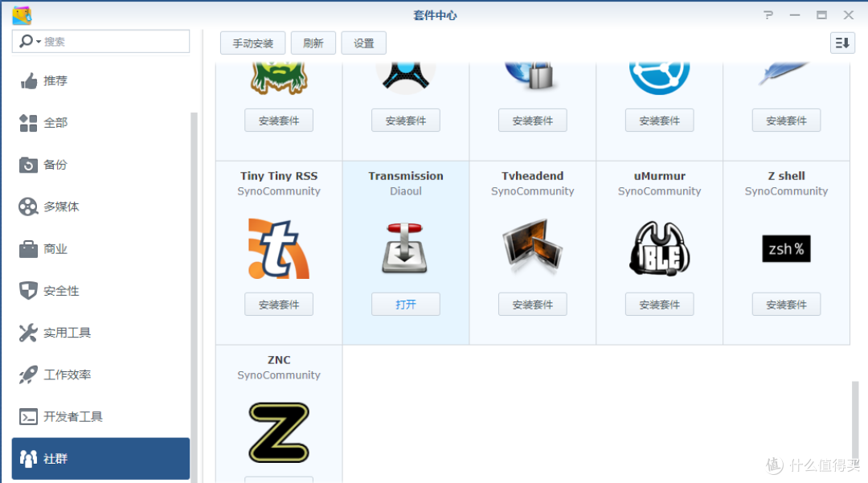The height and width of the screenshot is (483, 868).
Task: Select the 工作效率 category
Action: 100,375
